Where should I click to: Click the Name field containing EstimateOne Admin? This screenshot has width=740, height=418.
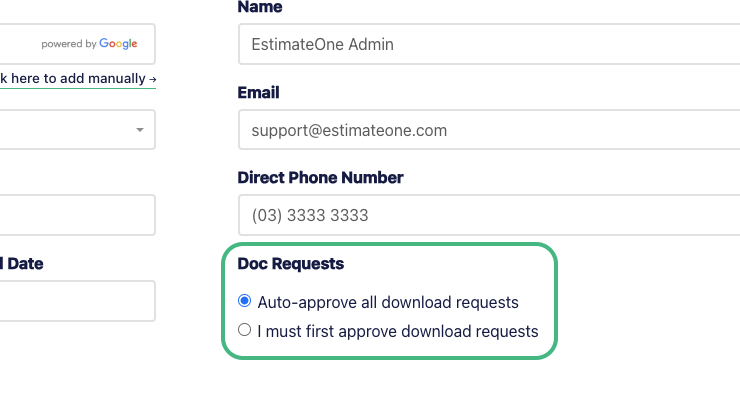(x=489, y=44)
